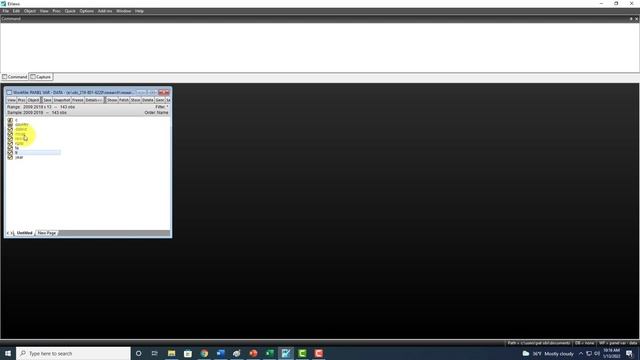Click the Filter: * label
The height and width of the screenshot is (360, 640).
point(162,107)
